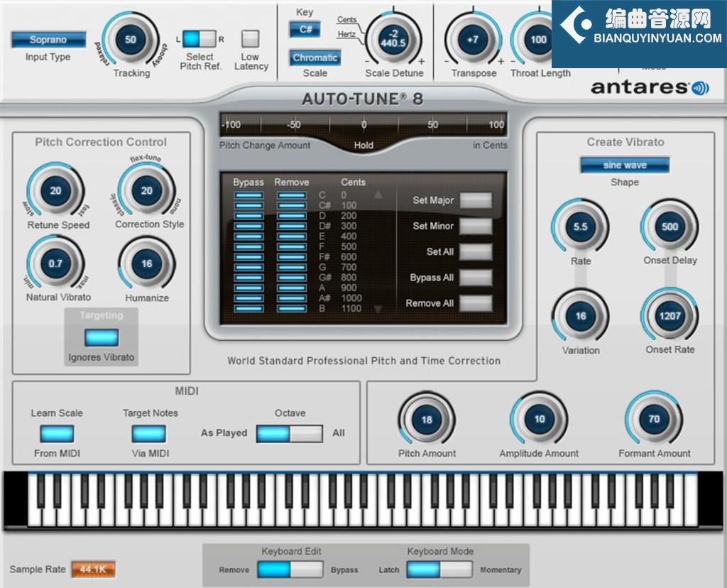Click the Pitch Amount knob showing 18
The height and width of the screenshot is (588, 727).
pos(427,420)
